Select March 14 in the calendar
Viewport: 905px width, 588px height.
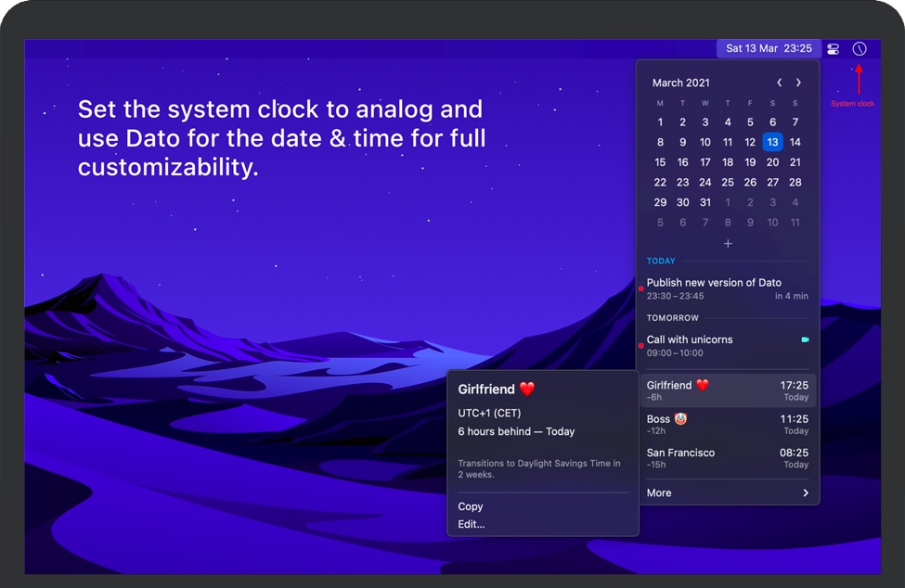[x=795, y=142]
